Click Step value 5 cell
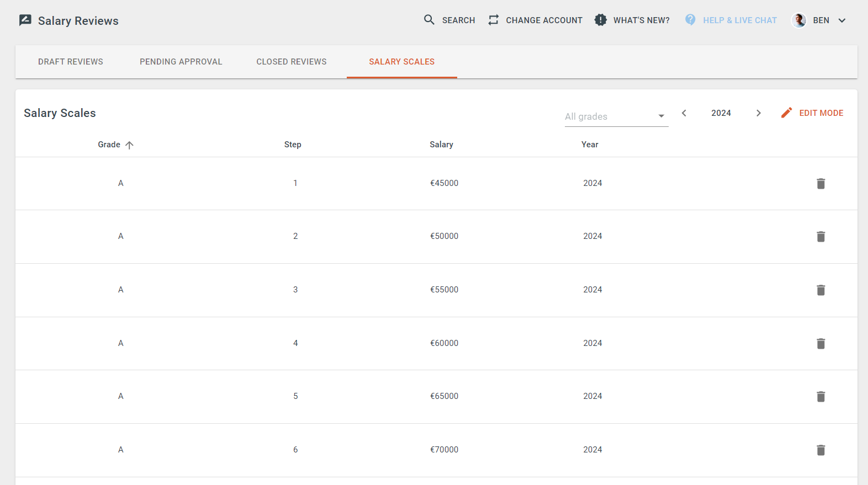The height and width of the screenshot is (485, 868). 295,396
